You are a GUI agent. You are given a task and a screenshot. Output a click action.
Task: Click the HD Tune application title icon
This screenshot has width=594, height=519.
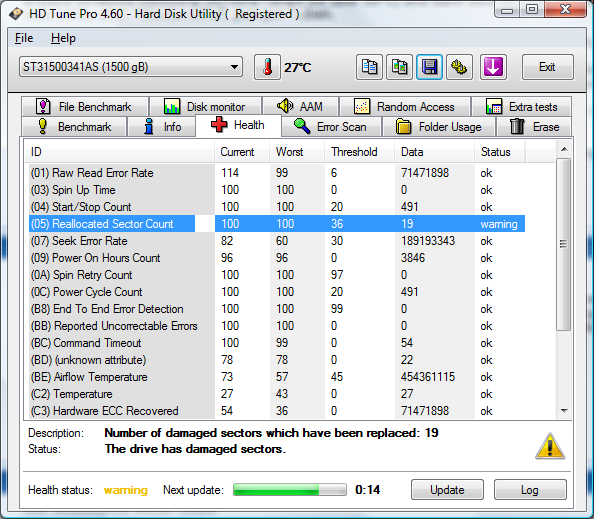(x=16, y=14)
